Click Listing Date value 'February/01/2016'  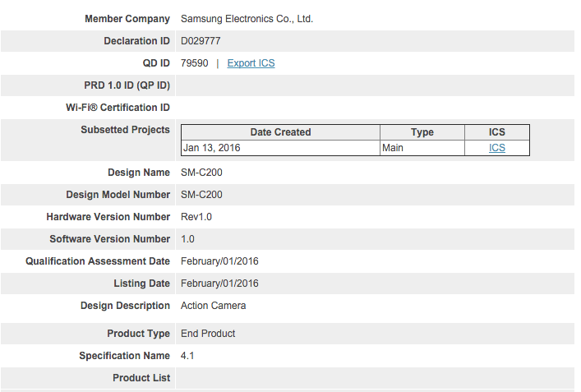[219, 284]
